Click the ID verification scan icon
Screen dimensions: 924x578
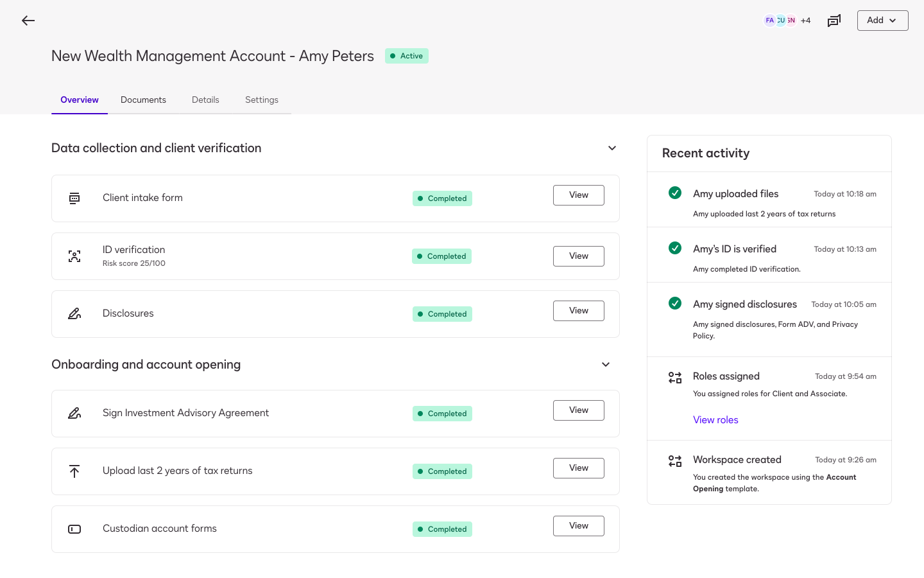point(74,256)
